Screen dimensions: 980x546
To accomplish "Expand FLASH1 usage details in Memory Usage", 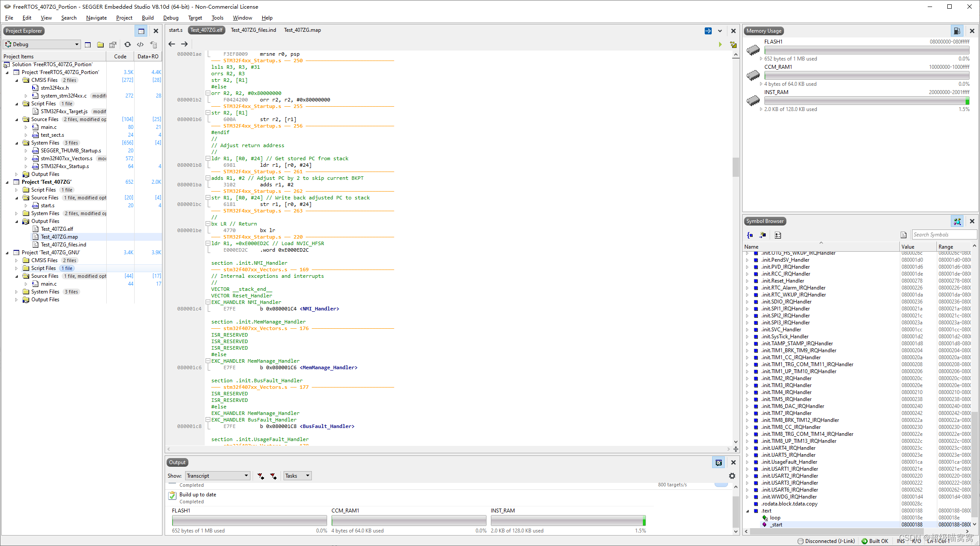I will [761, 59].
